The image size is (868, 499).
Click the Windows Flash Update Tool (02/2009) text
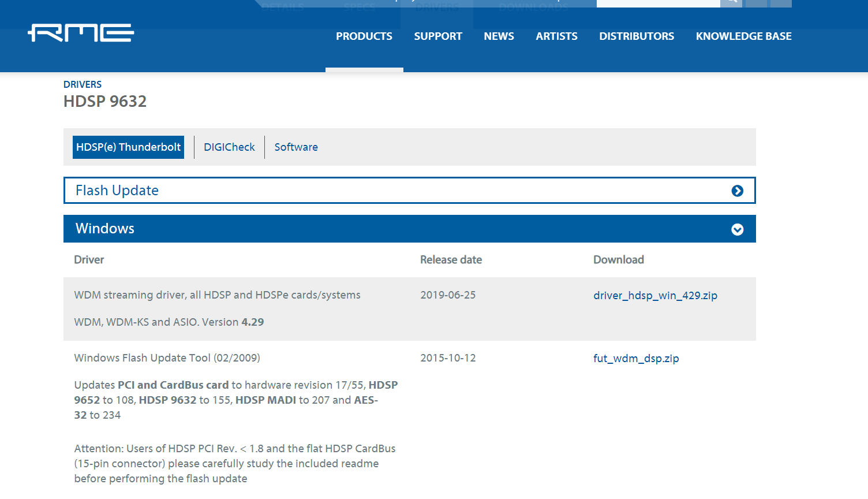(167, 358)
